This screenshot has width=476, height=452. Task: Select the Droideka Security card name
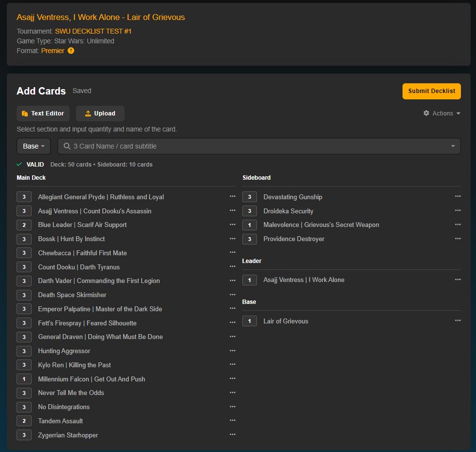pyautogui.click(x=289, y=211)
